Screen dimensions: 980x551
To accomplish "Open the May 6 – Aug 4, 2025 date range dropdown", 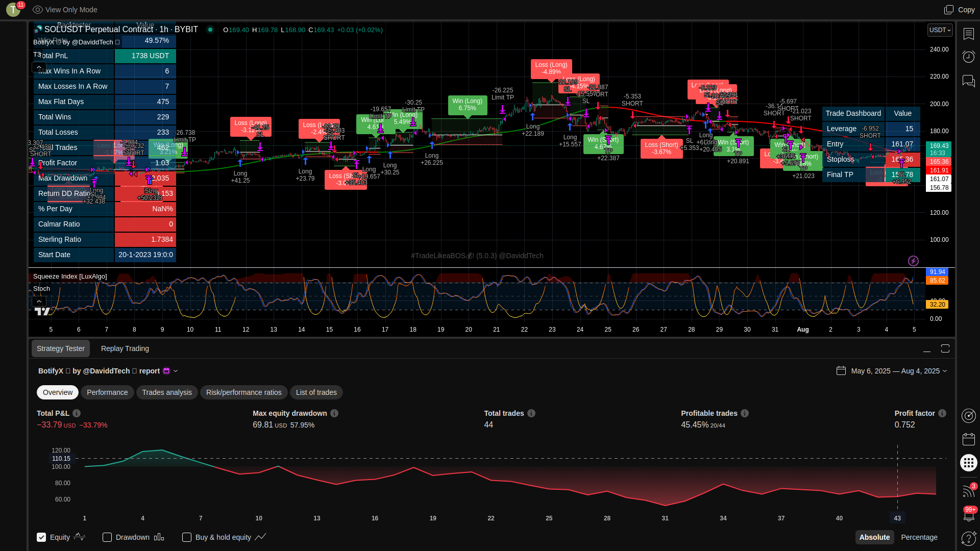I will click(x=899, y=371).
